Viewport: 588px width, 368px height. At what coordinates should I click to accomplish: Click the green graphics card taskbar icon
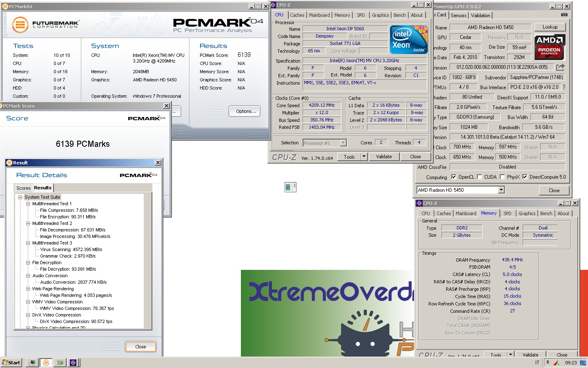click(x=60, y=362)
